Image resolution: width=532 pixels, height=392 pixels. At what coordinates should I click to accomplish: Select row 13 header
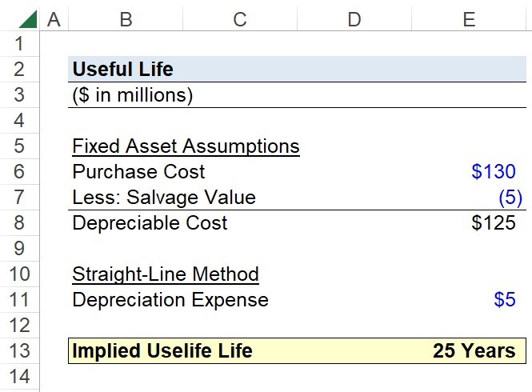[19, 350]
